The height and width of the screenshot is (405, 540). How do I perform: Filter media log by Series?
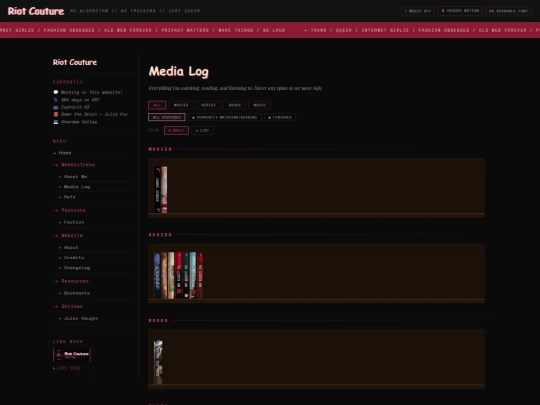(x=208, y=105)
